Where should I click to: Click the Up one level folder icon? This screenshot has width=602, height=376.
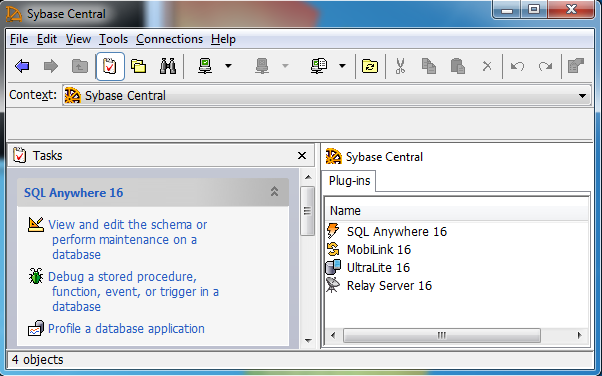80,66
